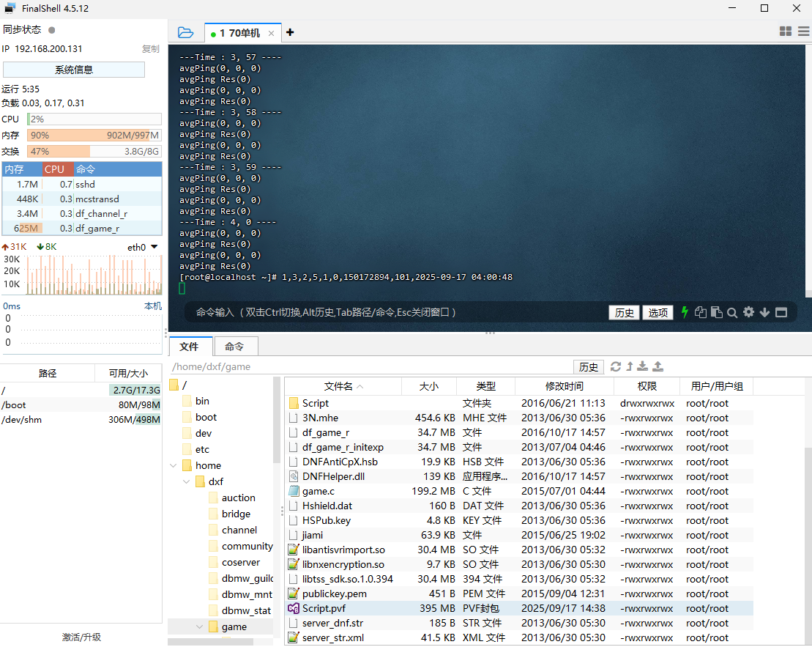812x647 pixels.
Task: Open terminal settings gear icon
Action: 748,312
